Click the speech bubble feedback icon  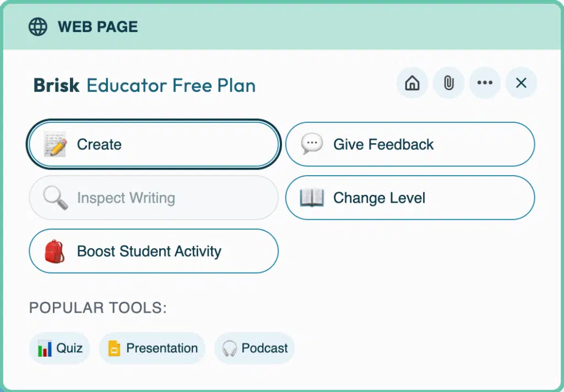(312, 144)
